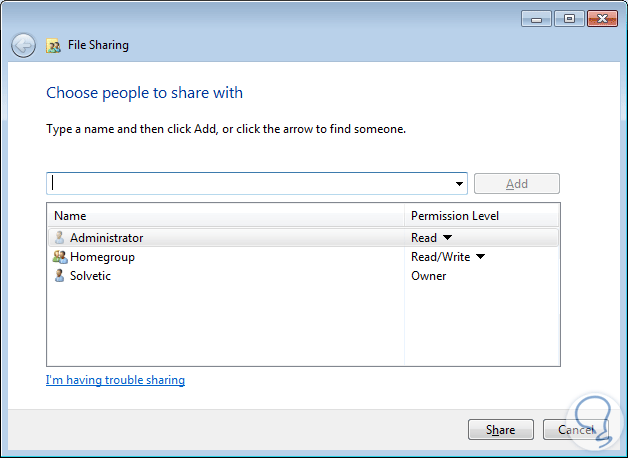This screenshot has width=628, height=458.
Task: Expand the name combo box arrow
Action: [459, 184]
